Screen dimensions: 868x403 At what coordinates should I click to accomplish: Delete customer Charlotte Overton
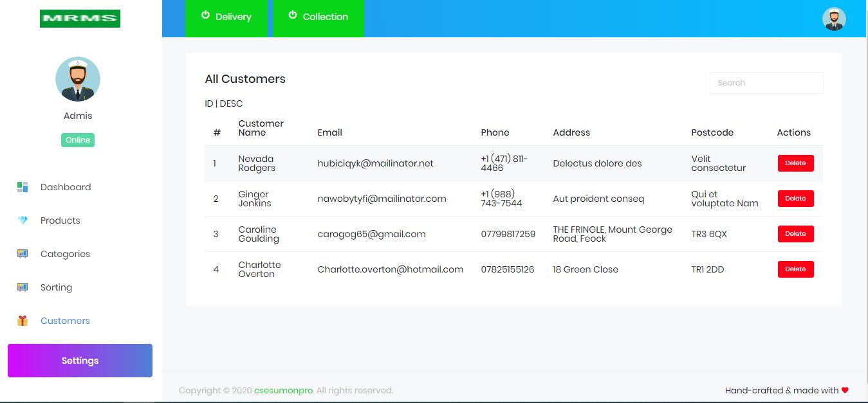pyautogui.click(x=795, y=269)
